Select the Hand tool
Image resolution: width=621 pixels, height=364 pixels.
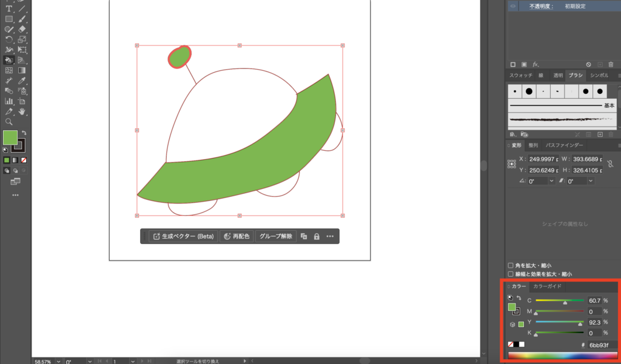pyautogui.click(x=22, y=111)
